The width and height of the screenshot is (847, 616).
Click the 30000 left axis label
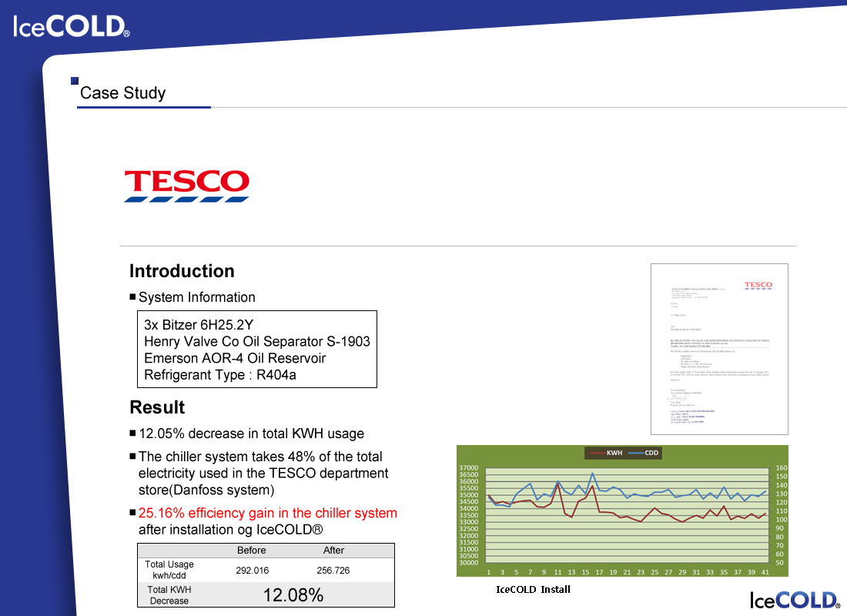(468, 563)
